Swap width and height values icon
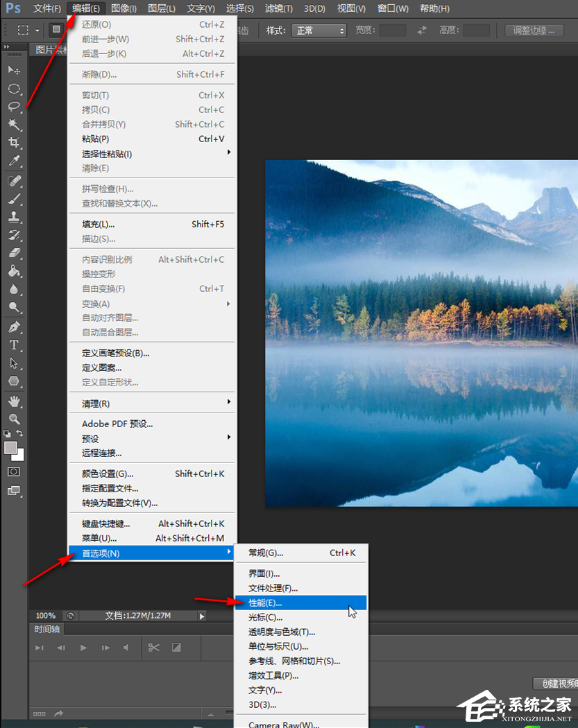The image size is (578, 728). tap(421, 31)
